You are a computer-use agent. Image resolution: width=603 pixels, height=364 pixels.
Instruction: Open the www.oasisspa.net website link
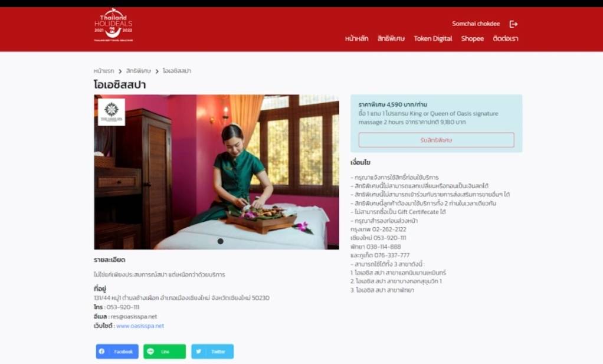pyautogui.click(x=140, y=326)
